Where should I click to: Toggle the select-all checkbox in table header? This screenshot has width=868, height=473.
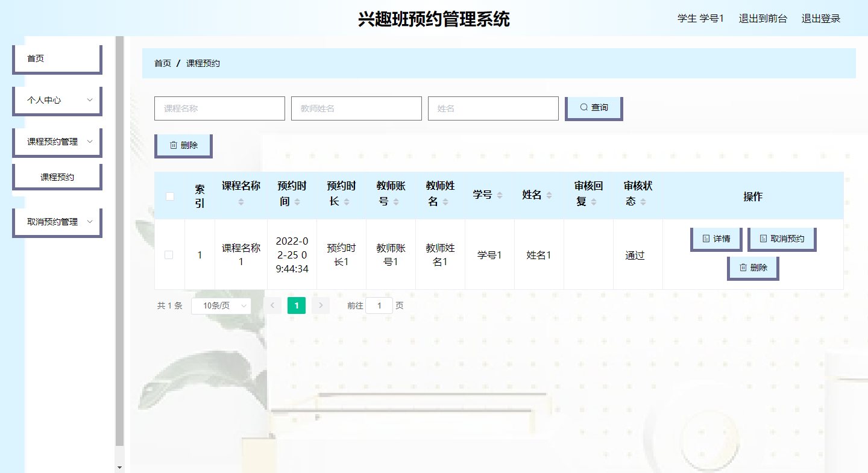pos(170,196)
